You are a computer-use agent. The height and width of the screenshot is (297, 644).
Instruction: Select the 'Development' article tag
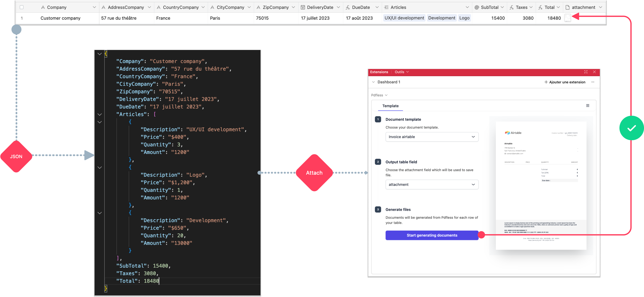click(441, 18)
